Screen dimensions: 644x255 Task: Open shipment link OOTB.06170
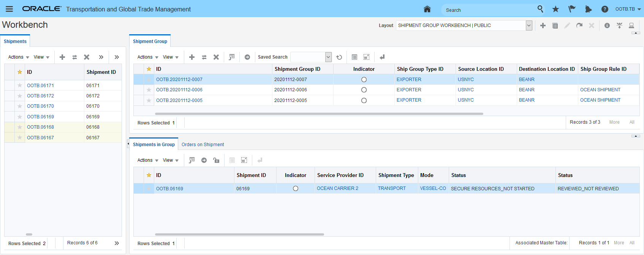click(x=40, y=106)
